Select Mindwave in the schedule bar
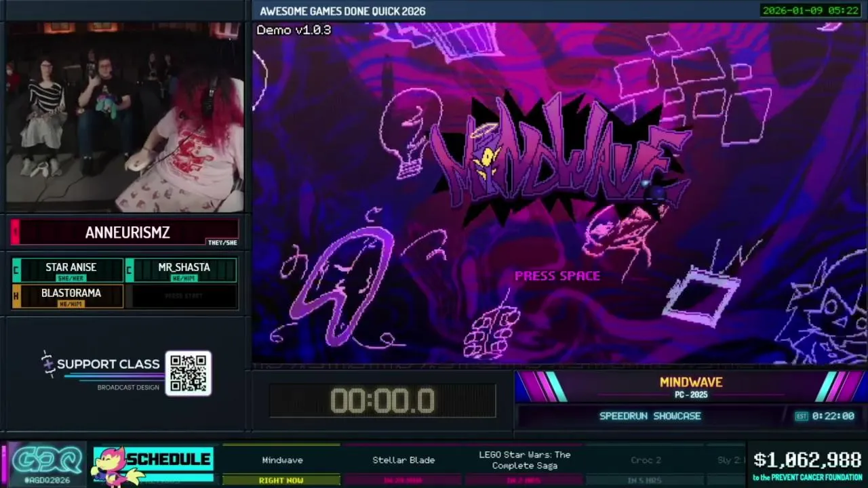 (x=282, y=460)
